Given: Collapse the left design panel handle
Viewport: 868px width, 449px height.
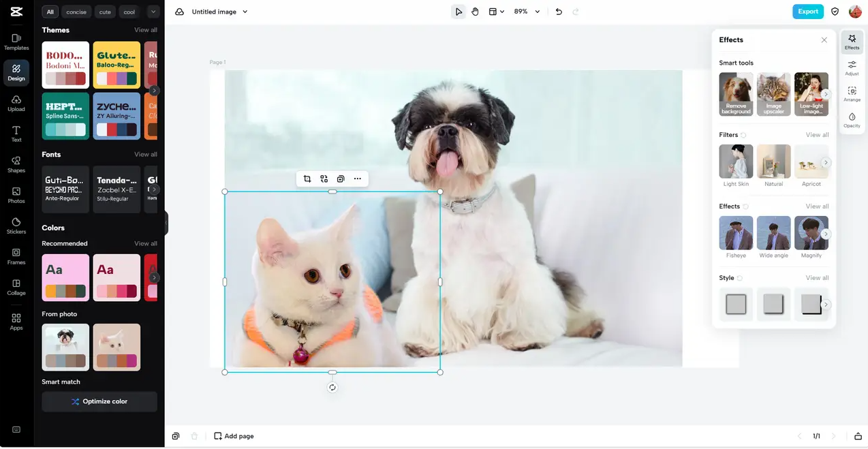Looking at the screenshot, I should 166,223.
